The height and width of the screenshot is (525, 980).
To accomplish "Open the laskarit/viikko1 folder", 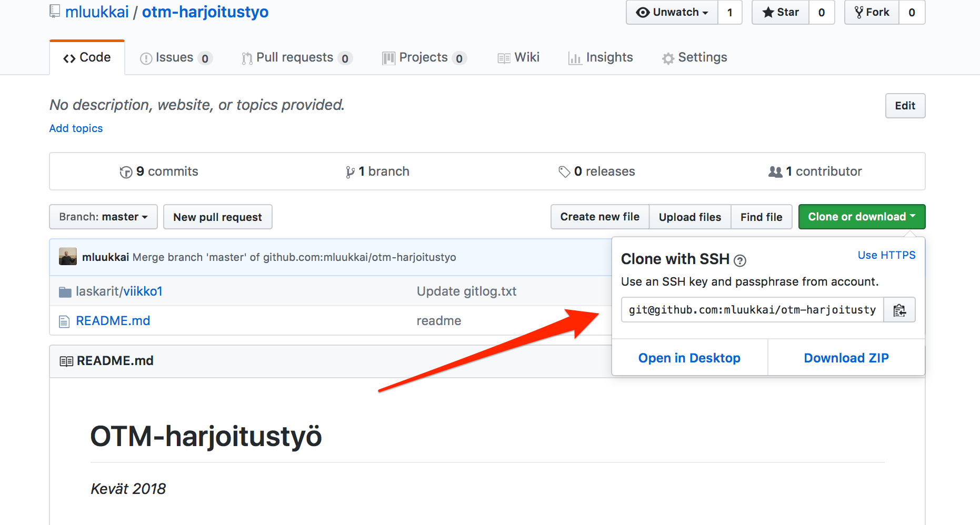I will [x=119, y=291].
